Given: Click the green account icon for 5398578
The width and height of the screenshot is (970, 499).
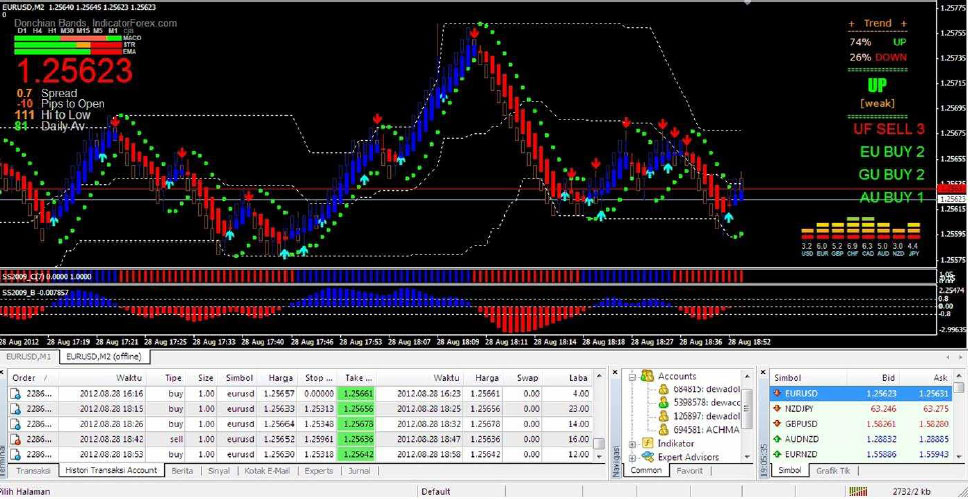Looking at the screenshot, I should click(x=663, y=403).
